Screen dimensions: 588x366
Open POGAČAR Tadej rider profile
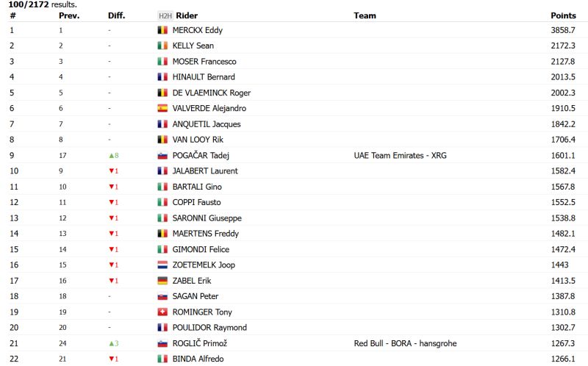[200, 156]
